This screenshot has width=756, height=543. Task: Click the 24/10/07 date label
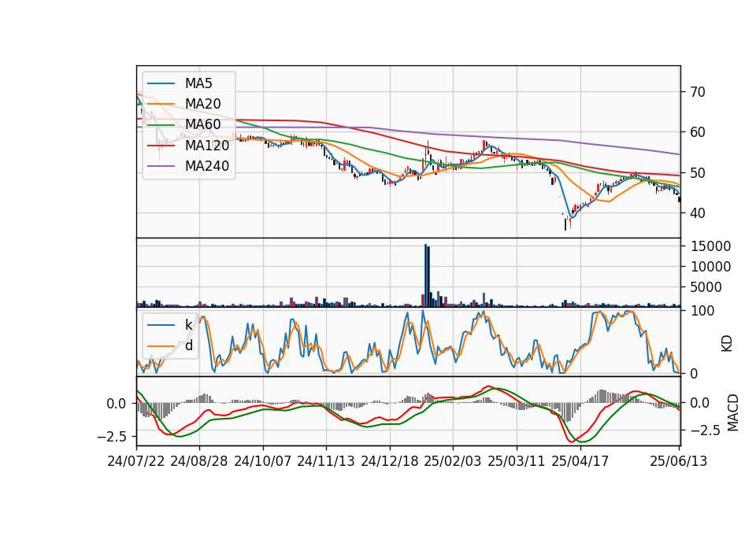[263, 461]
